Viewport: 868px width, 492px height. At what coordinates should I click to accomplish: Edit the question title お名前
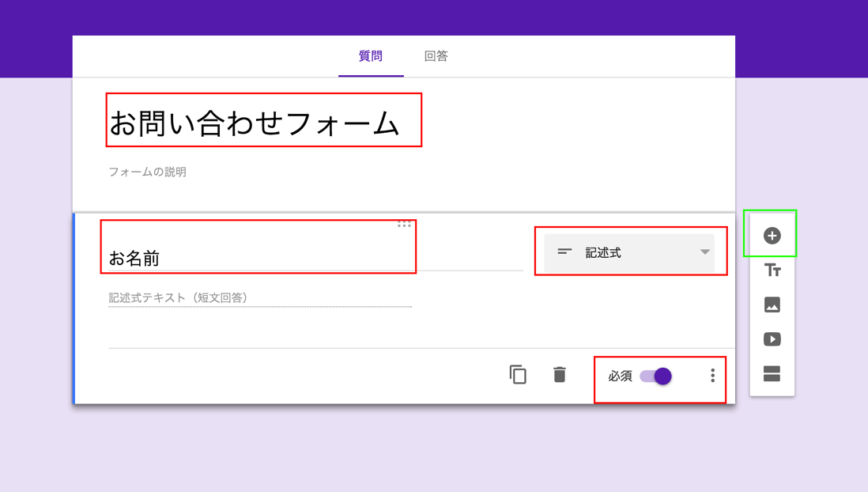point(315,258)
